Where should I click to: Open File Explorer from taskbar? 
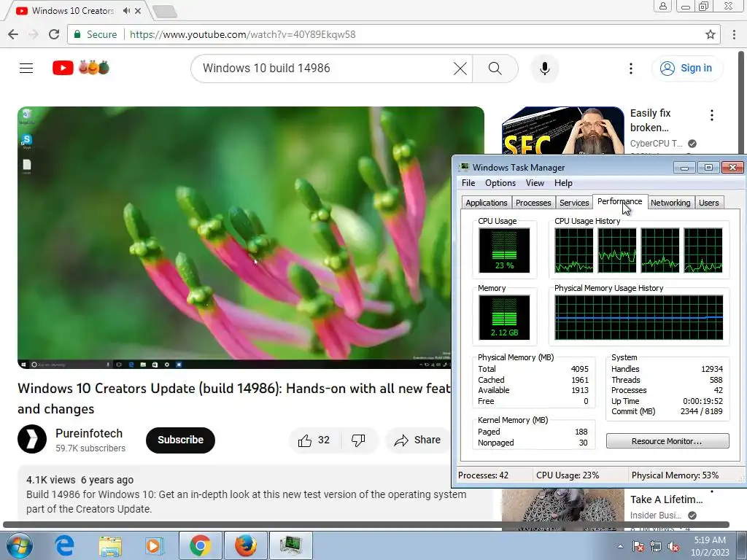[x=110, y=545]
